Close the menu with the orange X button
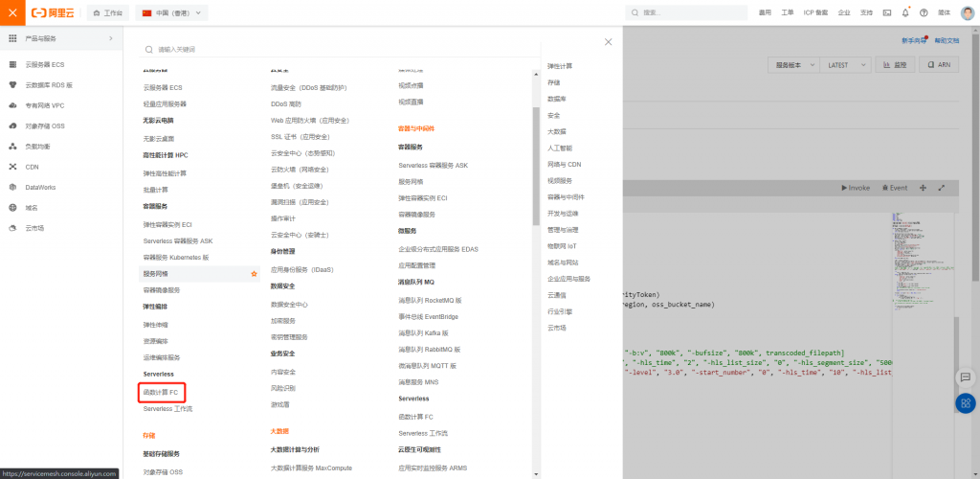Image resolution: width=980 pixels, height=479 pixels. (12, 12)
